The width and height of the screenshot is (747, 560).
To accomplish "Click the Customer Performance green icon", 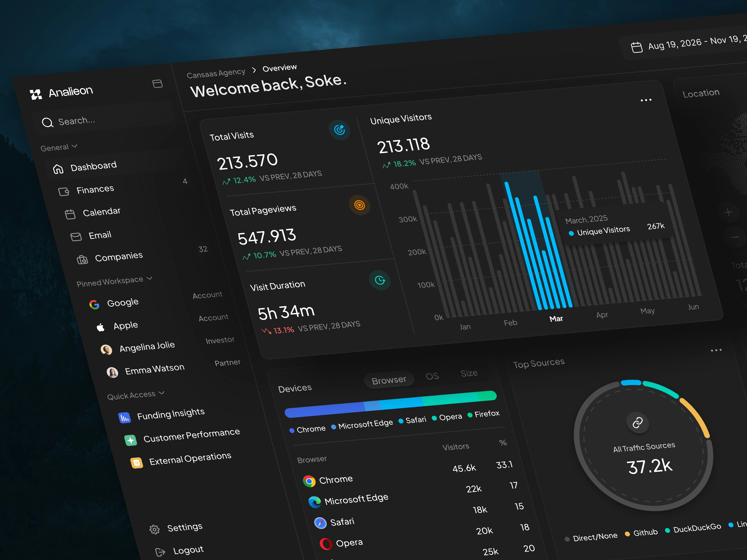I will (131, 440).
